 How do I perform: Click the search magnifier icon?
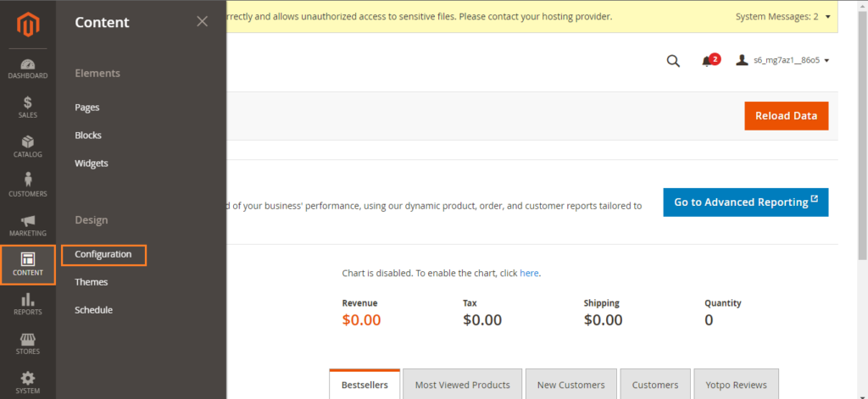673,61
